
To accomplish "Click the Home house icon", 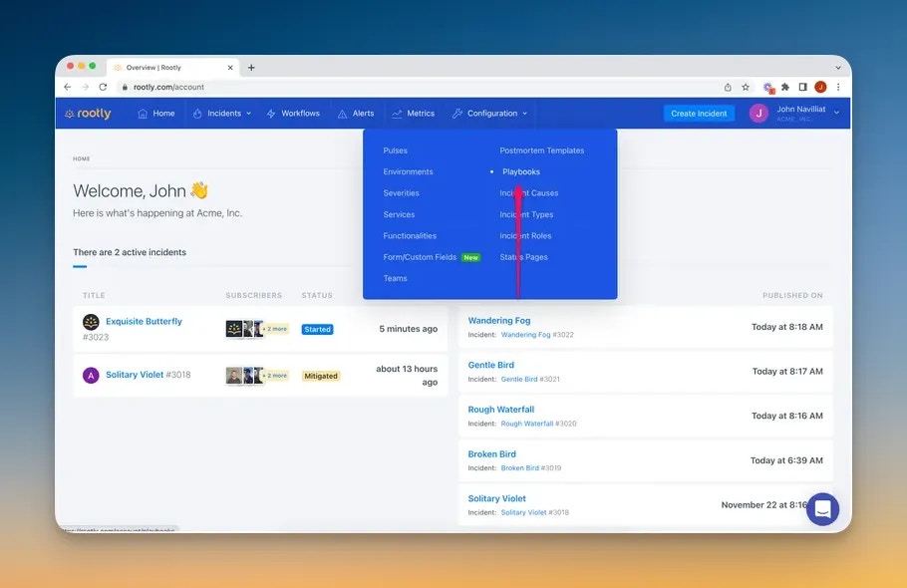I will click(143, 114).
